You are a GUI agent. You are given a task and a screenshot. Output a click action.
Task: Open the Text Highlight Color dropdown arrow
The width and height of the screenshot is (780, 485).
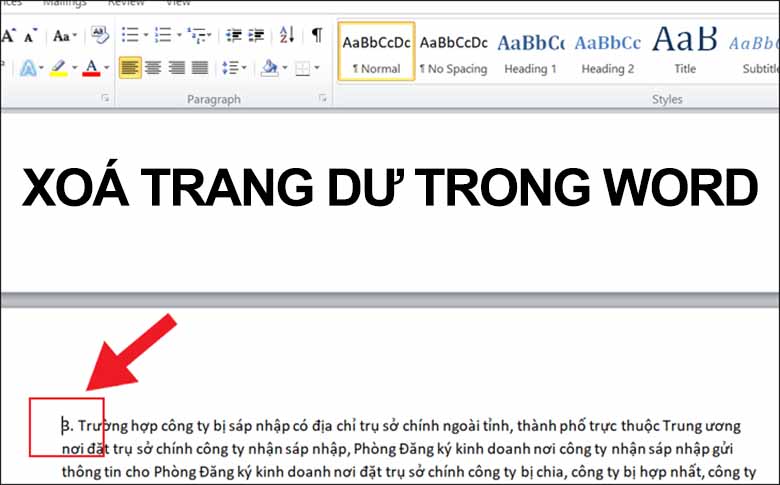75,68
